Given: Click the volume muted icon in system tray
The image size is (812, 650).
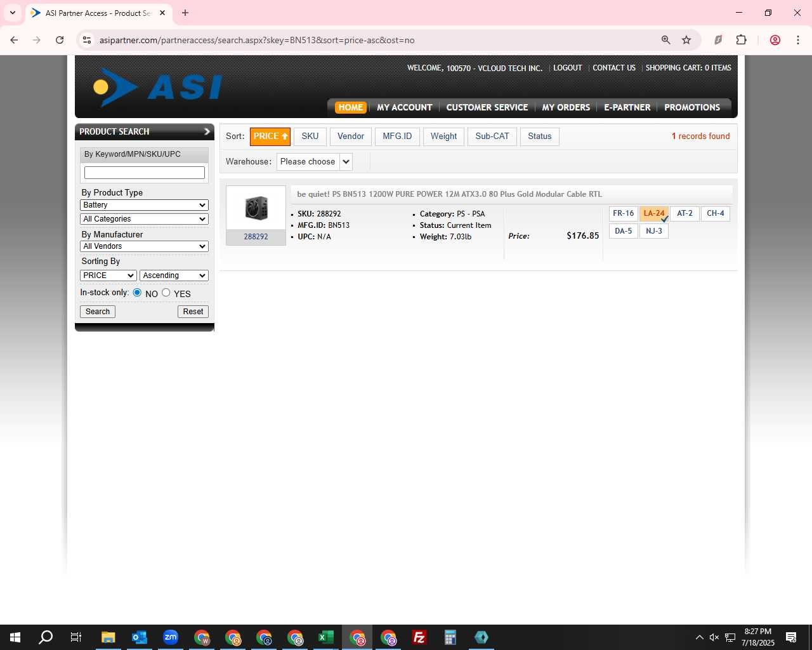Looking at the screenshot, I should [714, 637].
